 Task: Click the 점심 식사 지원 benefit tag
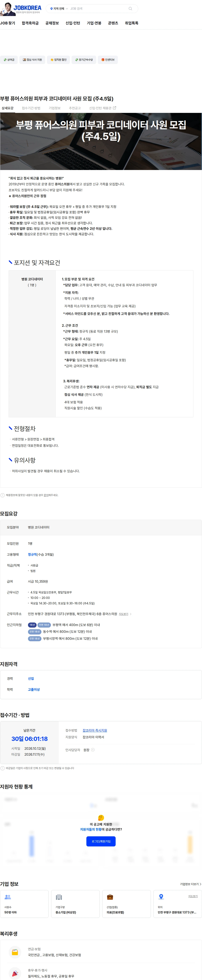32,60
